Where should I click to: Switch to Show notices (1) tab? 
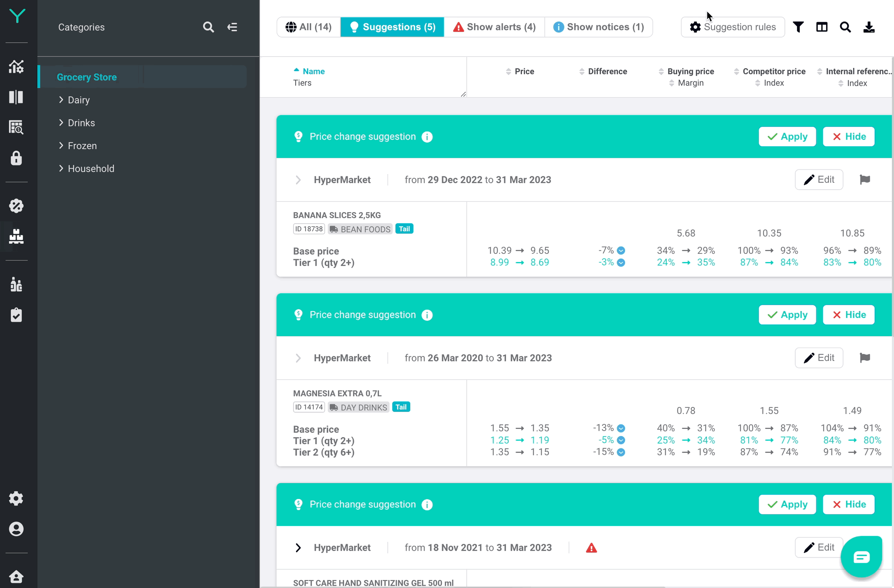[599, 27]
